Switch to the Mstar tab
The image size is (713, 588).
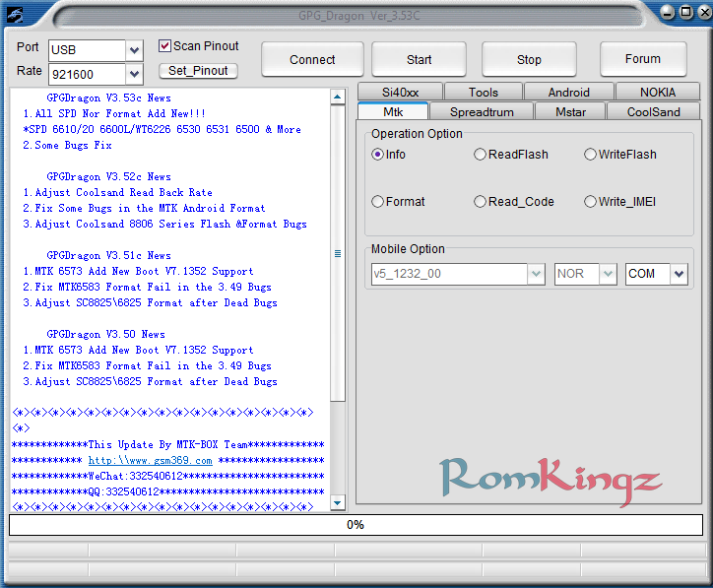[570, 112]
